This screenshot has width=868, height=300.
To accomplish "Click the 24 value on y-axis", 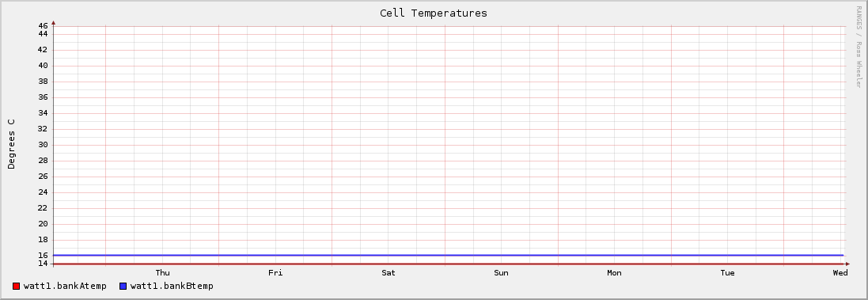I will pyautogui.click(x=44, y=192).
